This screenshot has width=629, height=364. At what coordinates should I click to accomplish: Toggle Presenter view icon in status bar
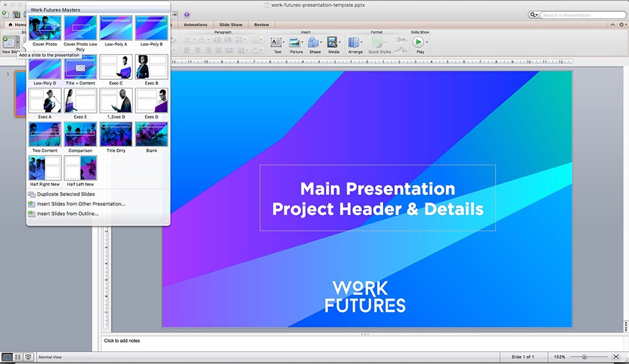(28, 357)
